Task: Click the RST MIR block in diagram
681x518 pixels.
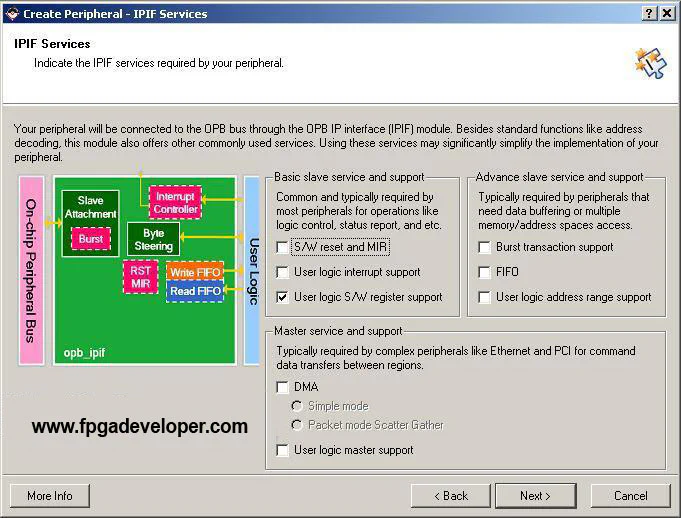Action: [x=140, y=277]
